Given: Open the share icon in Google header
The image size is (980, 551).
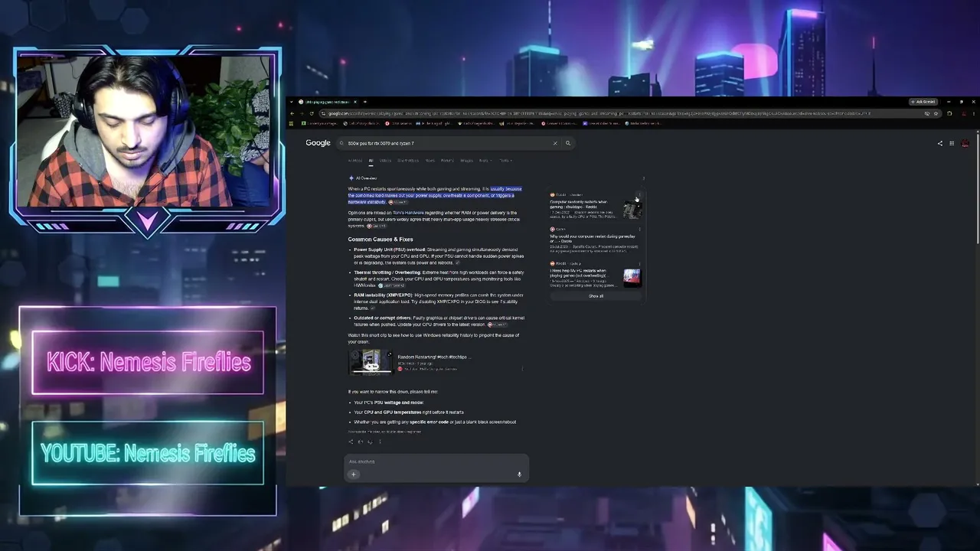Looking at the screenshot, I should (940, 143).
